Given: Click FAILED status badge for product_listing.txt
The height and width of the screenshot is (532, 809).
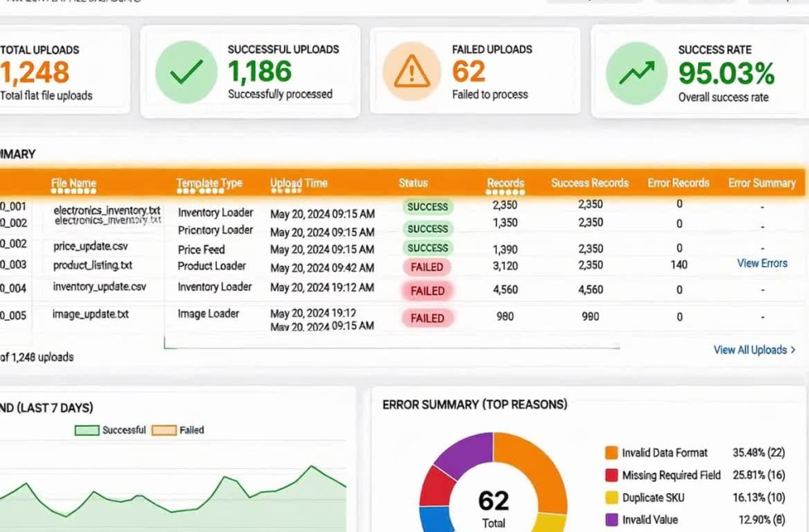Looking at the screenshot, I should click(x=427, y=267).
